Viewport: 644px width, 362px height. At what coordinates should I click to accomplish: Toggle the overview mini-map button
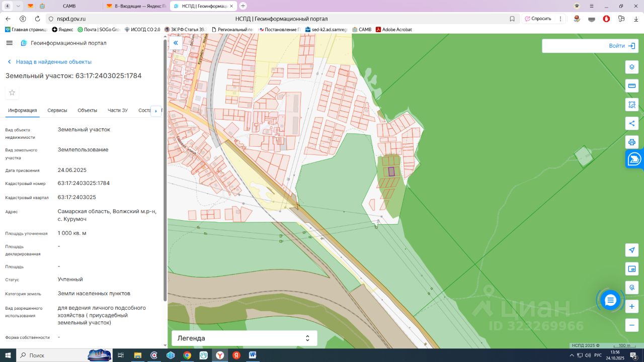click(631, 269)
